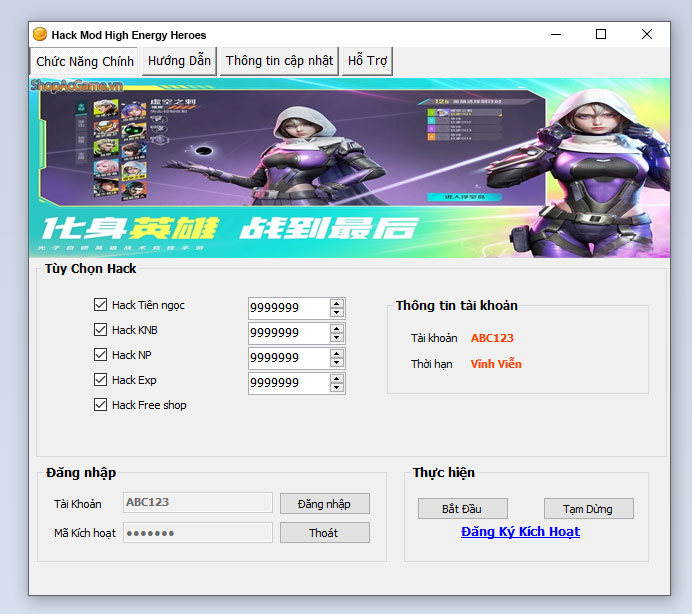
Task: Pause using the Tạm Dừng button
Action: (589, 509)
